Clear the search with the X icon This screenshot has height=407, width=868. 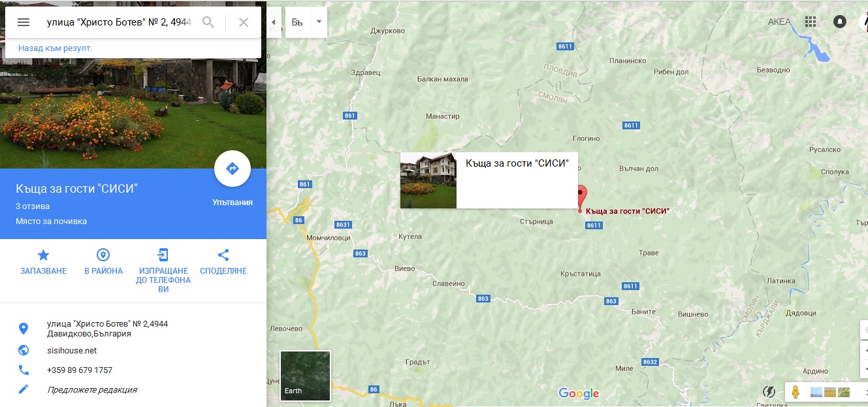click(x=244, y=22)
